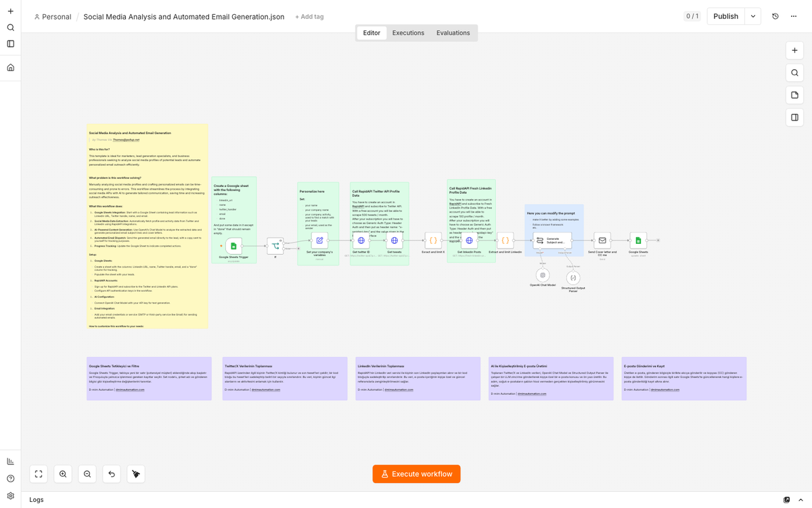The width and height of the screenshot is (812, 508).
Task: Select the Get tweets node
Action: pos(394,240)
